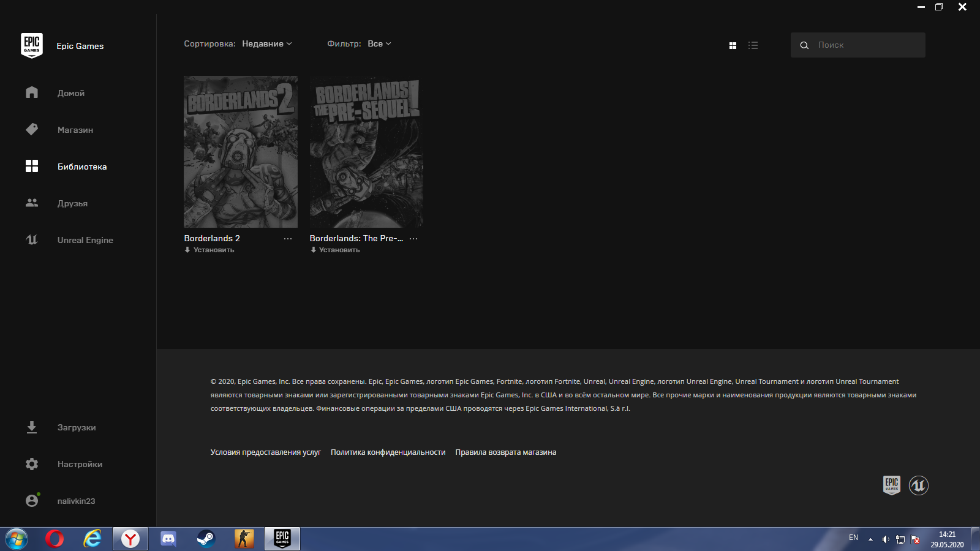
Task: Click the network tray icon
Action: click(900, 539)
